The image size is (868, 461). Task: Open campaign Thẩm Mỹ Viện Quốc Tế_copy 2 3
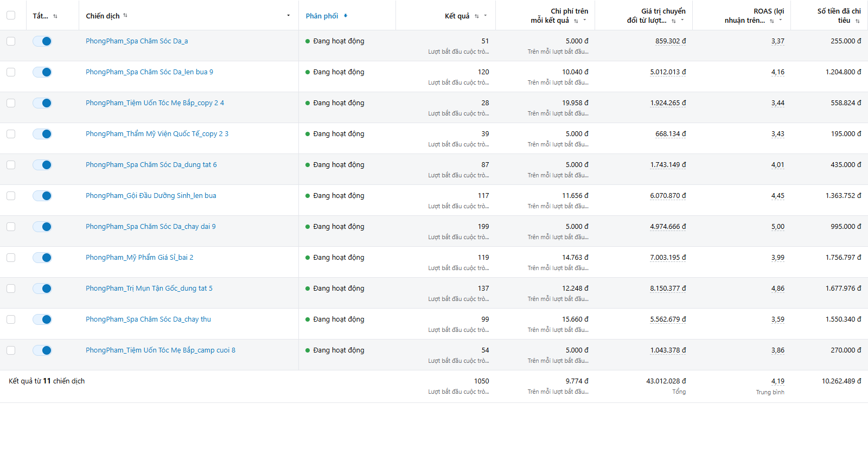point(157,133)
